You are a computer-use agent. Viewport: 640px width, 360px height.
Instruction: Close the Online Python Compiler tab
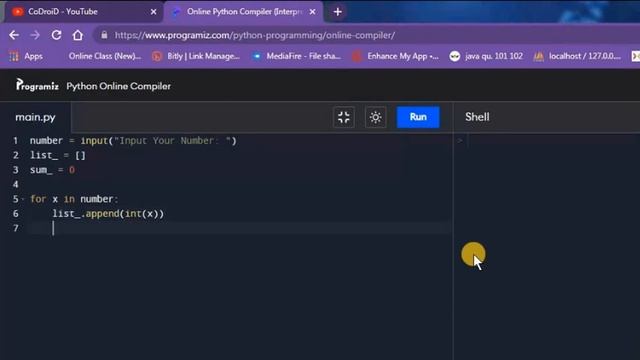(312, 12)
